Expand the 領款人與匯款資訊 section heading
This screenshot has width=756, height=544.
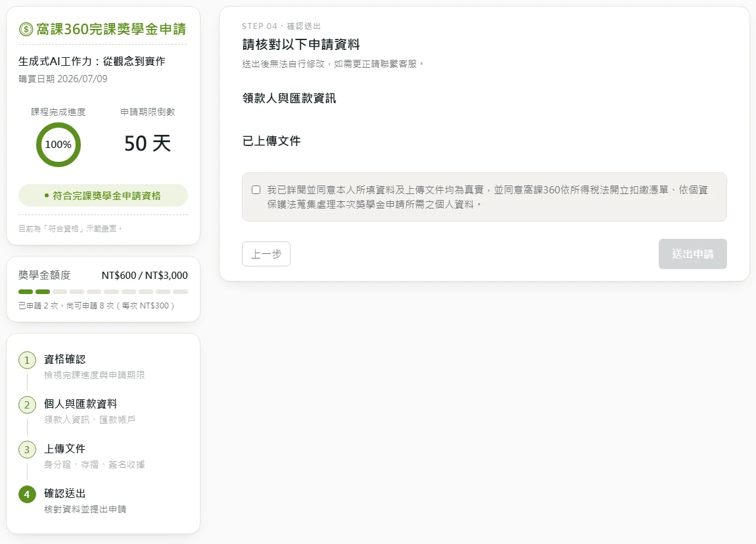tap(289, 99)
